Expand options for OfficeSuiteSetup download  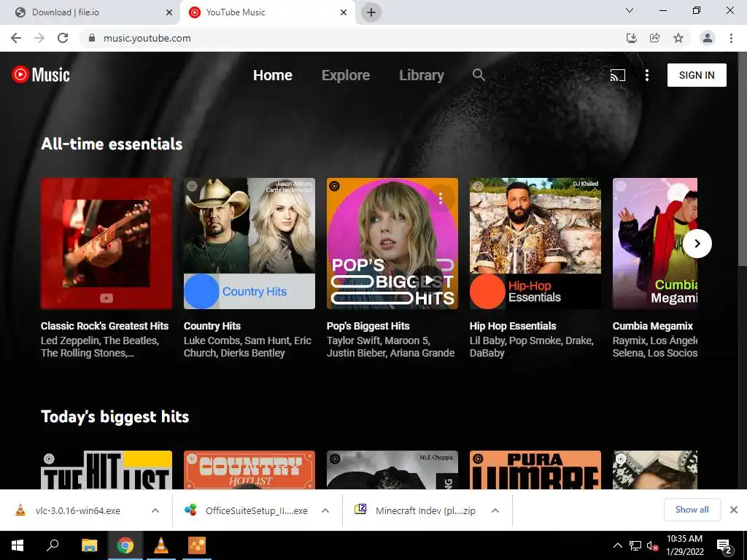click(x=325, y=510)
